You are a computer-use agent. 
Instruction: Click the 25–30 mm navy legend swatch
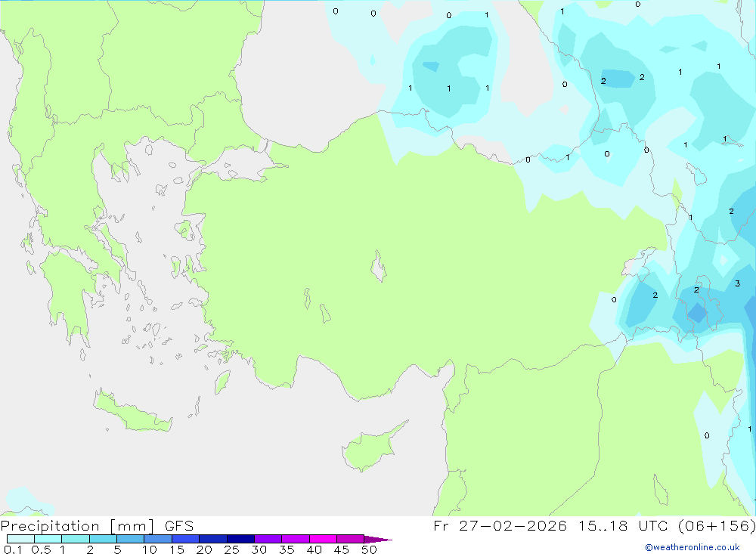point(240,539)
